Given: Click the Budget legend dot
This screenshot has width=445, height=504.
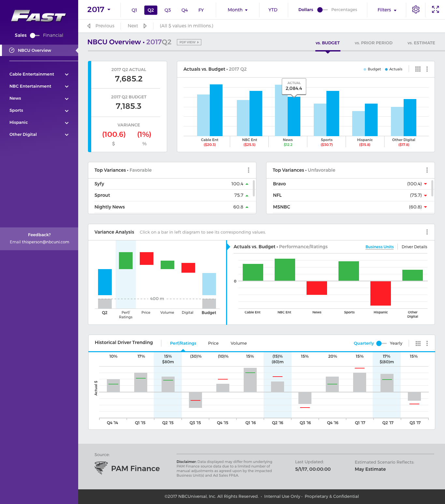Looking at the screenshot, I should [x=365, y=69].
